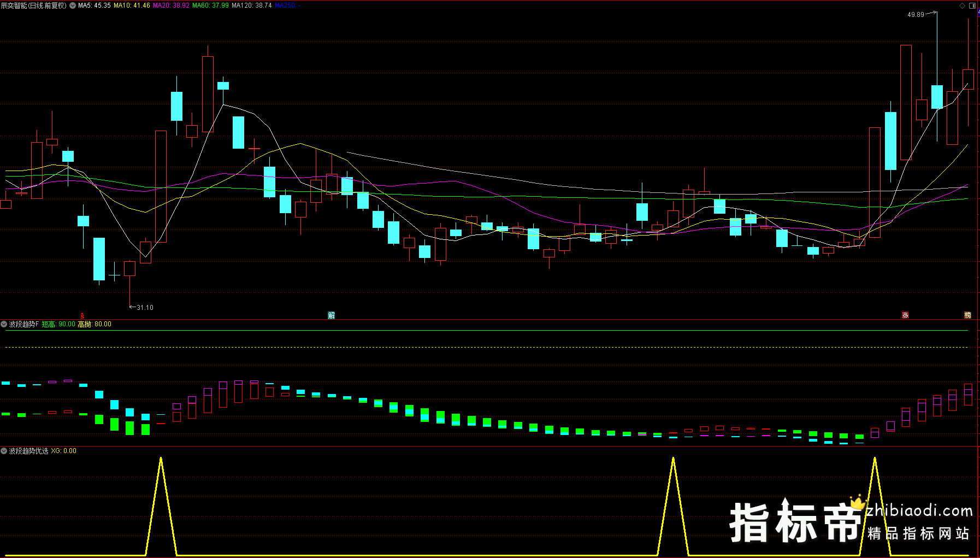Select the green MA60: 37.99 label
The height and width of the screenshot is (558, 980).
(210, 5)
